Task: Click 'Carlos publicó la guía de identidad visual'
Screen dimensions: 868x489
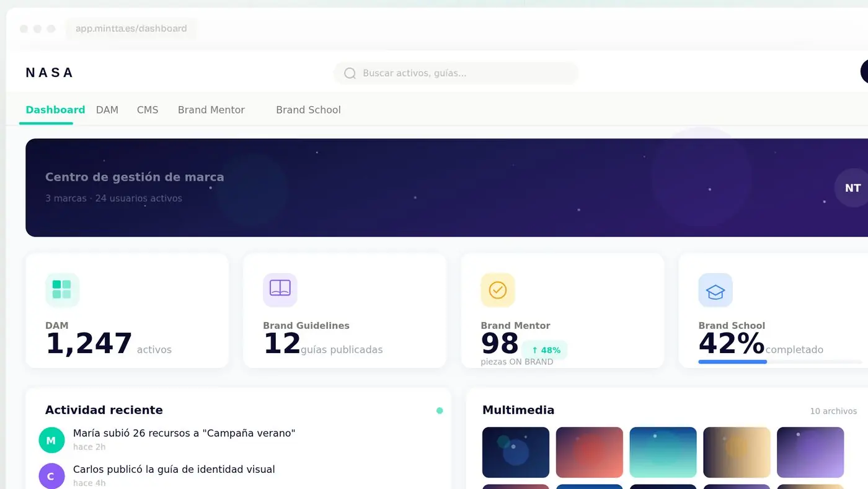Action: [x=174, y=470]
